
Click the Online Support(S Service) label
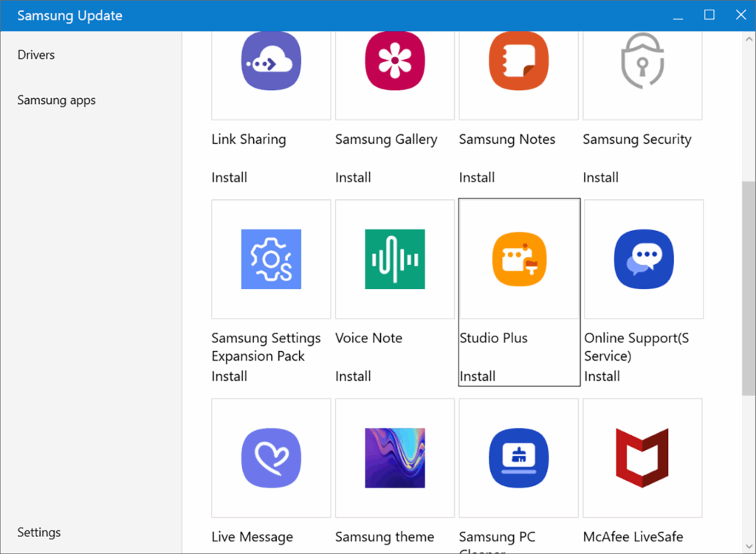coord(636,347)
